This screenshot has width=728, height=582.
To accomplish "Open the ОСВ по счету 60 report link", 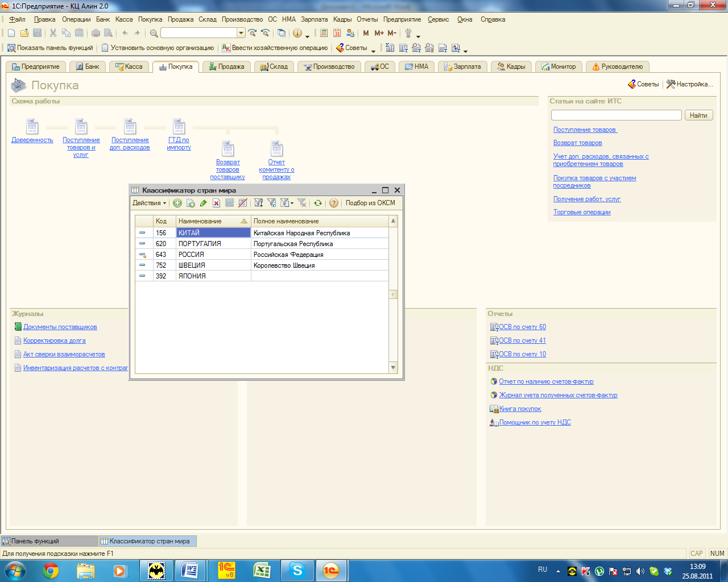I will click(522, 327).
